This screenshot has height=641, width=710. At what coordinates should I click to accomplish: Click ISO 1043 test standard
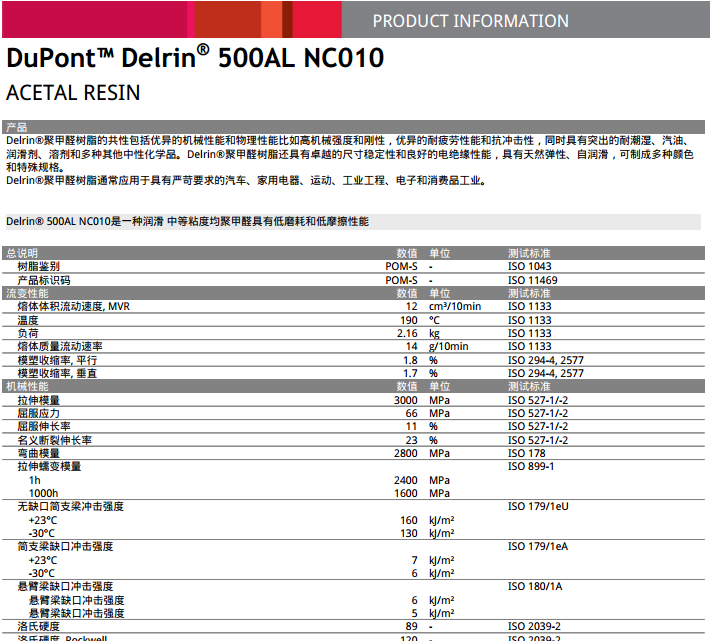coord(529,266)
